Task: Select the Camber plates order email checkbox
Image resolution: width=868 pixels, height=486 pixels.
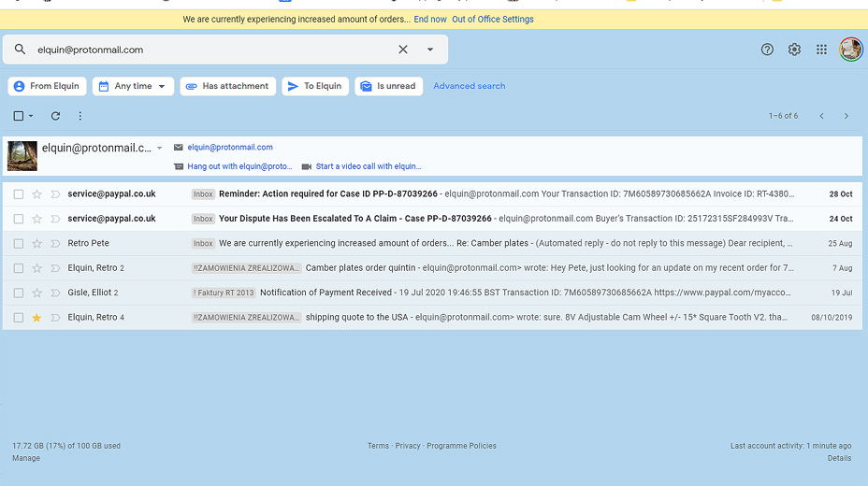Action: 19,268
